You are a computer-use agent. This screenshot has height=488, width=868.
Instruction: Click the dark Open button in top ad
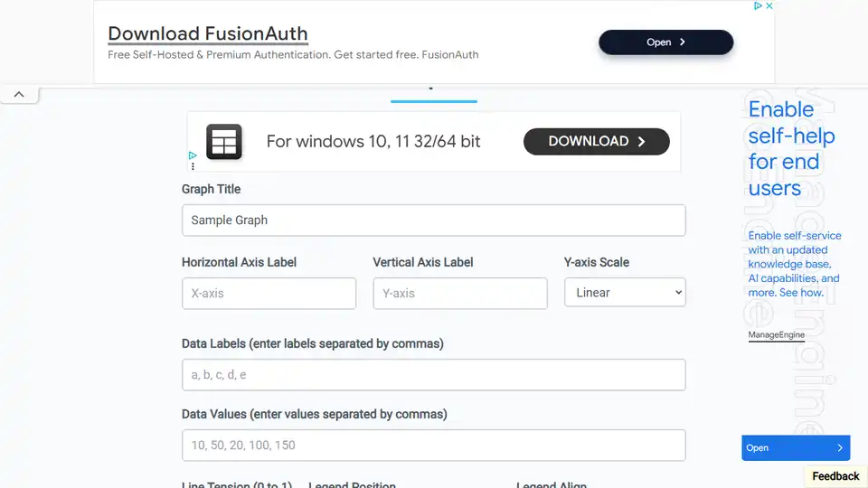pos(666,42)
